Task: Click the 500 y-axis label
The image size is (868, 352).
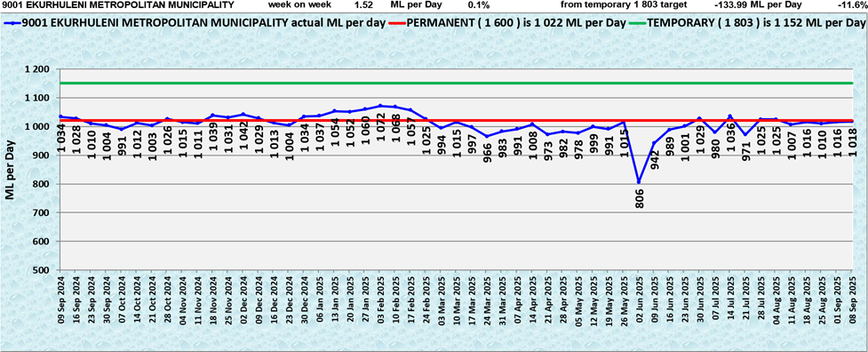Action: [43, 270]
